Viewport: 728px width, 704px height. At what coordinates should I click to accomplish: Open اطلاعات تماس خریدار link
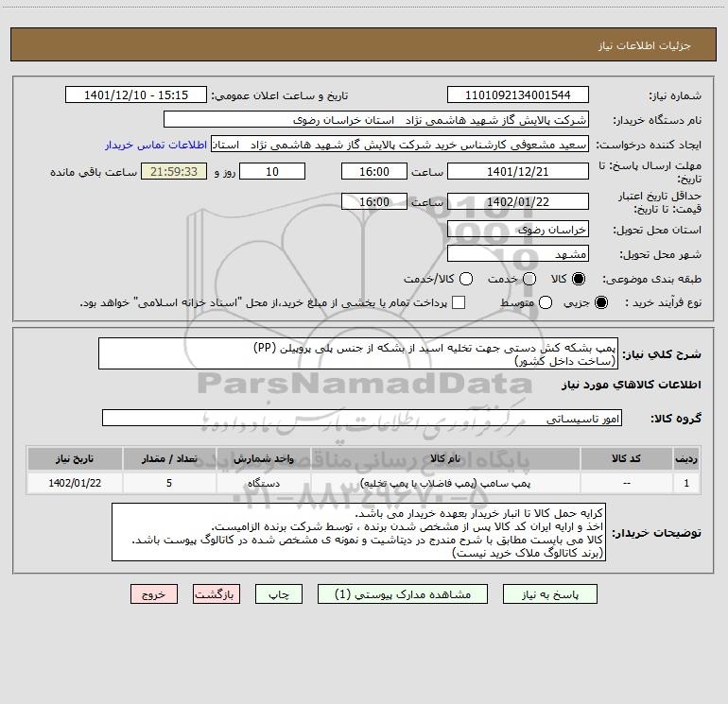coord(156,145)
